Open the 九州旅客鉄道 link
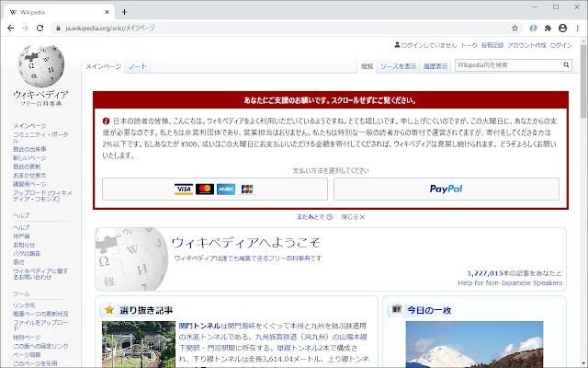Screen dimensions: 588x368 pyautogui.click(x=276, y=337)
